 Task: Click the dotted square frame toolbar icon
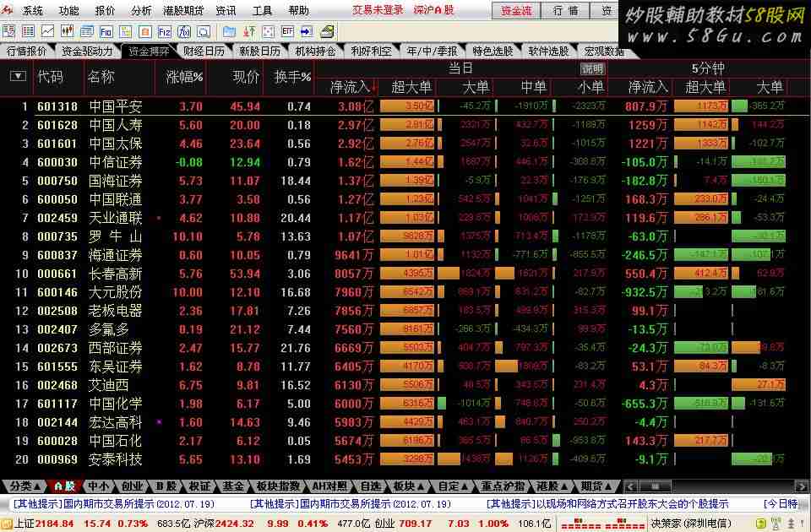click(268, 32)
